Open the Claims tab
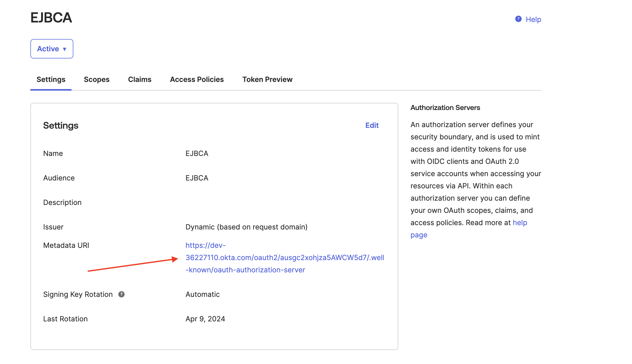 [139, 79]
